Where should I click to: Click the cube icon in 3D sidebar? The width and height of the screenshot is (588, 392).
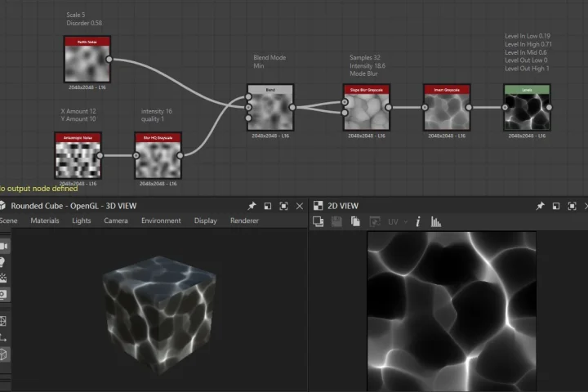coord(3,354)
